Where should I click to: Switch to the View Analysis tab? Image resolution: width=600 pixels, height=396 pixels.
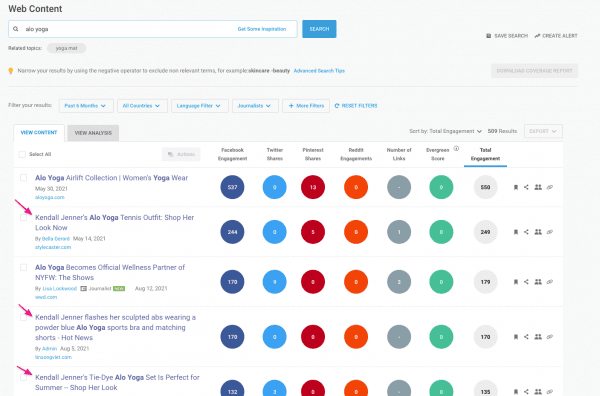click(x=93, y=133)
